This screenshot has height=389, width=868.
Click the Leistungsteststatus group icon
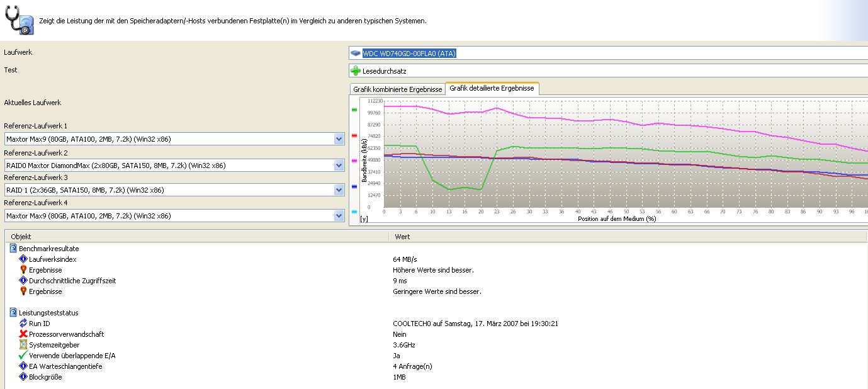pos(13,313)
